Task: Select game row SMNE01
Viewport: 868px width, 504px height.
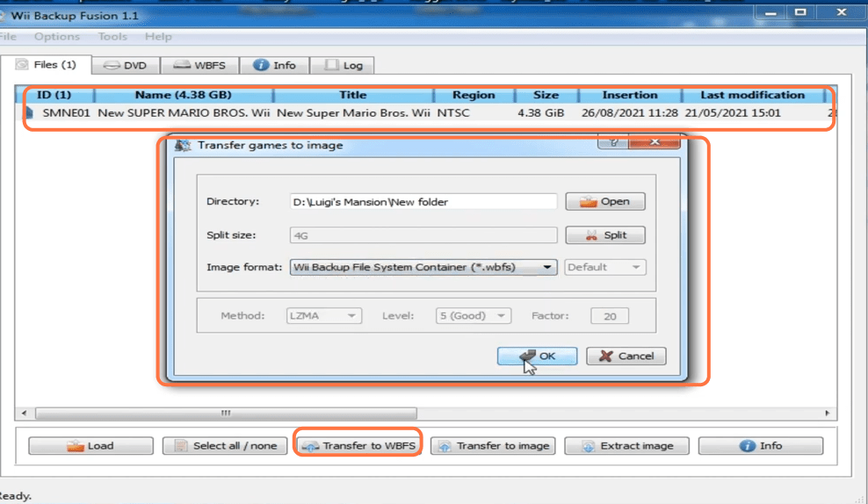Action: 426,113
